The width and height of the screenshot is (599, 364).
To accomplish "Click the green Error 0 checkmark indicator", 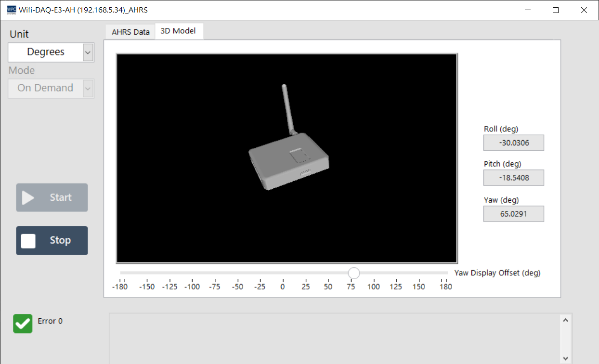I will coord(23,324).
